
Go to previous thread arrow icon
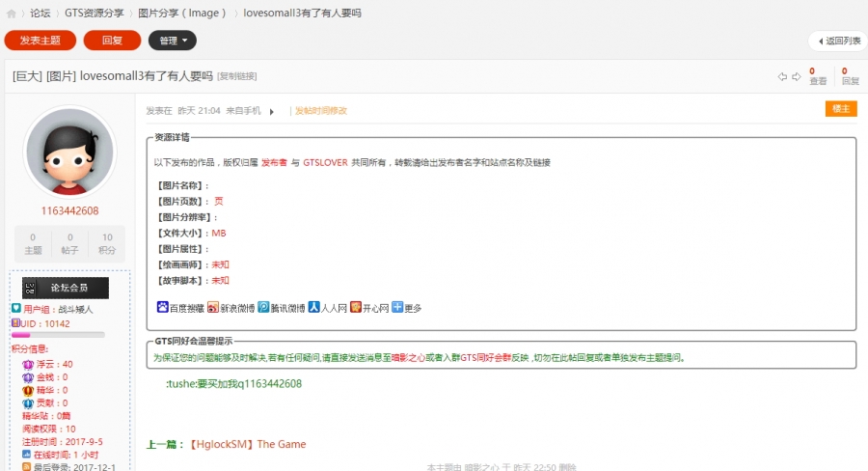(783, 76)
